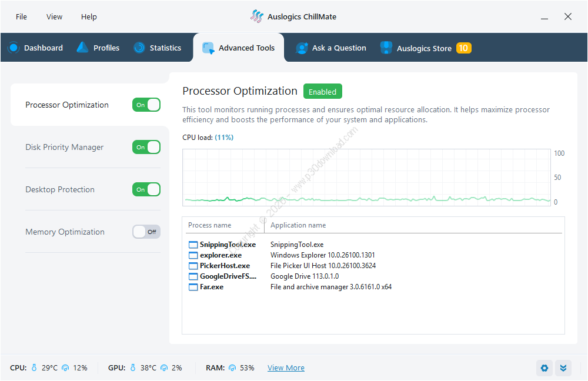Click the RAM 53% reading
Viewport: 588px width, 381px height.
point(247,368)
